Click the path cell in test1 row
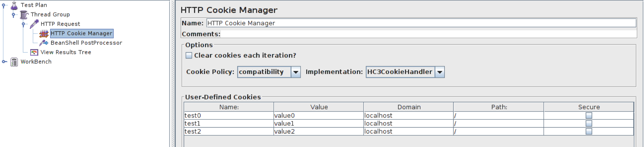The image size is (644, 147). [499, 123]
